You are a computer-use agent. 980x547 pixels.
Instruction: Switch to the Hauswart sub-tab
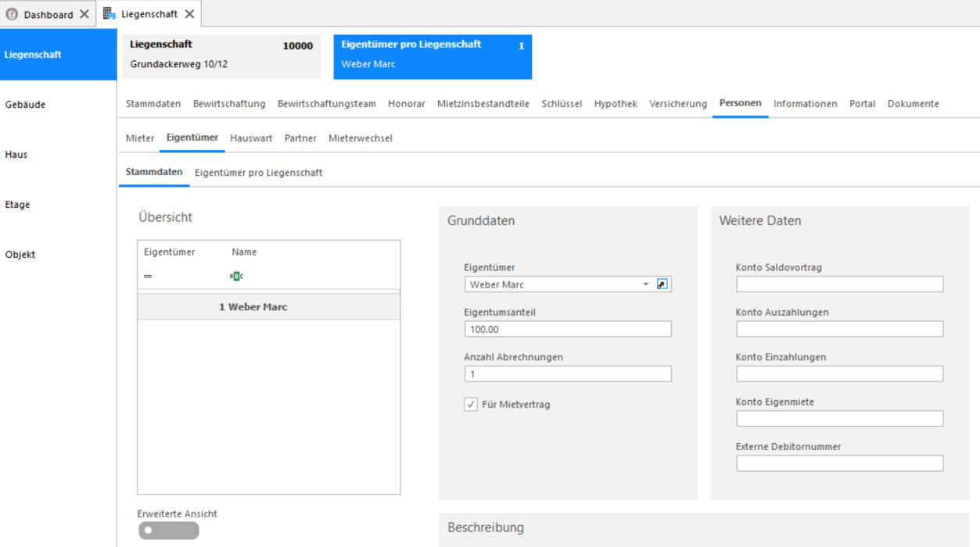[x=251, y=138]
